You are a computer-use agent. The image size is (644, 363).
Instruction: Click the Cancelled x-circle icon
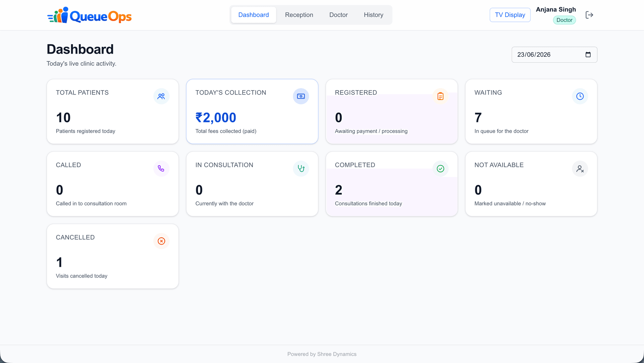click(161, 241)
